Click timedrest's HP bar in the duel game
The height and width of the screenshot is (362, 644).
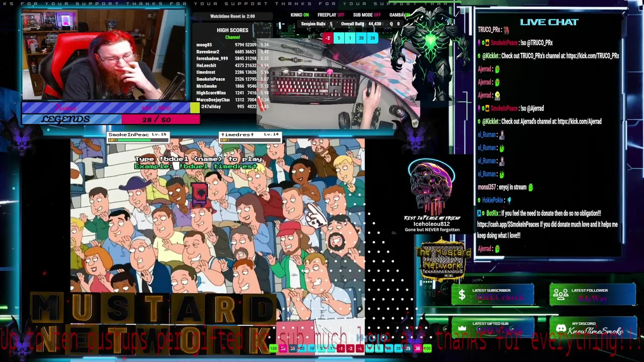coord(250,140)
